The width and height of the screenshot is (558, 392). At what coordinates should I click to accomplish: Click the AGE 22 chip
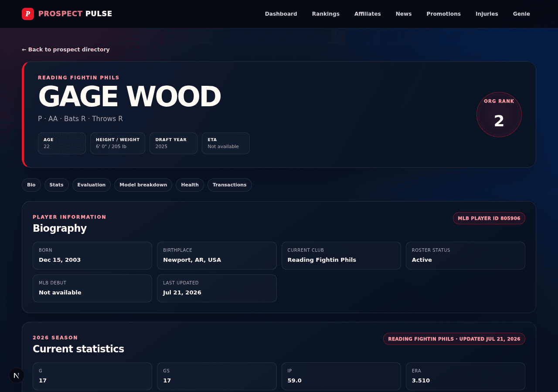(x=62, y=143)
